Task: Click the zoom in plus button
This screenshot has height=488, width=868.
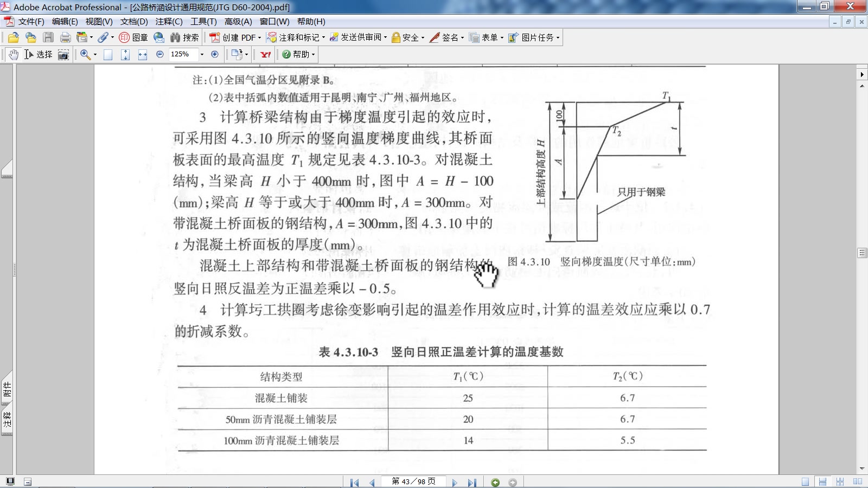Action: pos(215,54)
